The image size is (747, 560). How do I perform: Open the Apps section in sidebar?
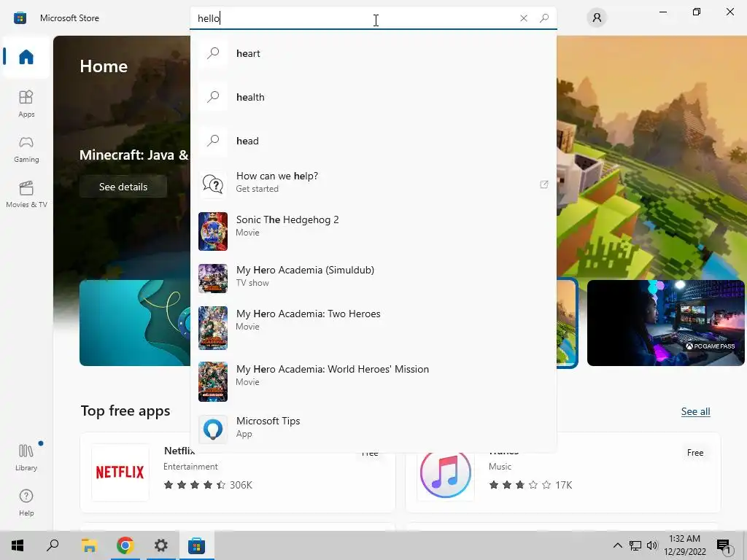[26, 104]
